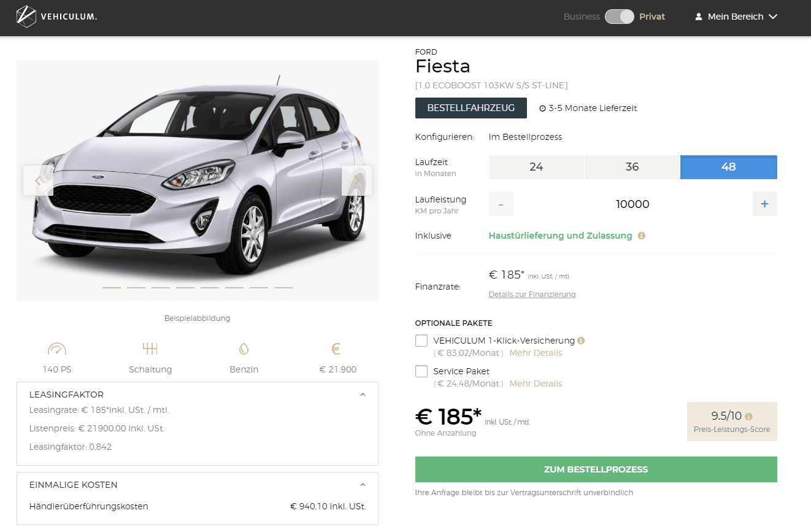The image size is (811, 532).
Task: Click the info icon next to Haustürlieferung und Zulassung
Action: (x=642, y=236)
